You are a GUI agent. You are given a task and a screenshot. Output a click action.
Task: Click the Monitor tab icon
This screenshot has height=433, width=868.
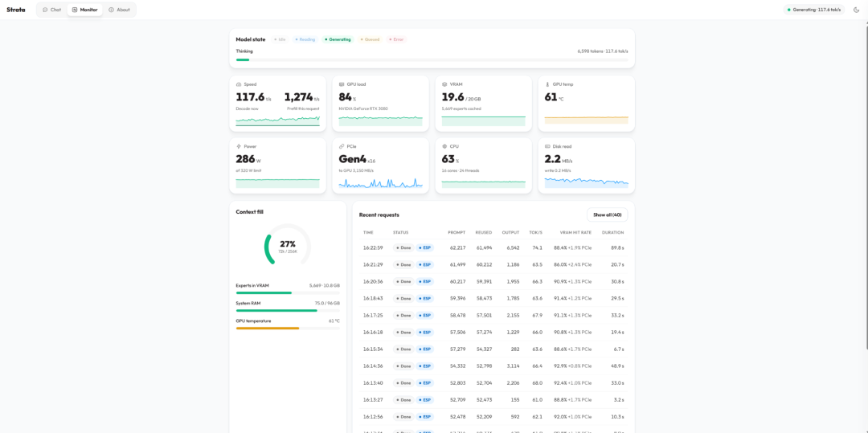pos(75,10)
